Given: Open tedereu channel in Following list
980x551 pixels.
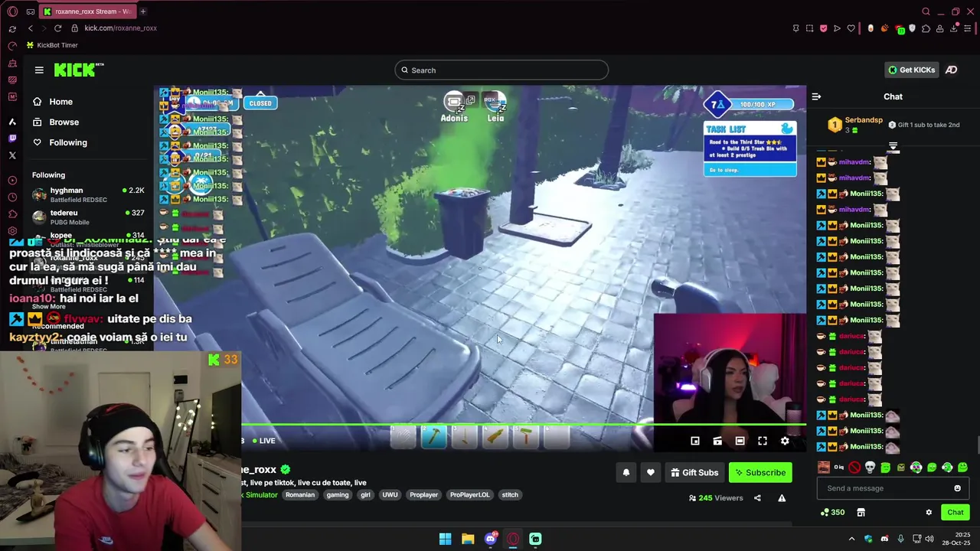Looking at the screenshot, I should click(x=88, y=217).
